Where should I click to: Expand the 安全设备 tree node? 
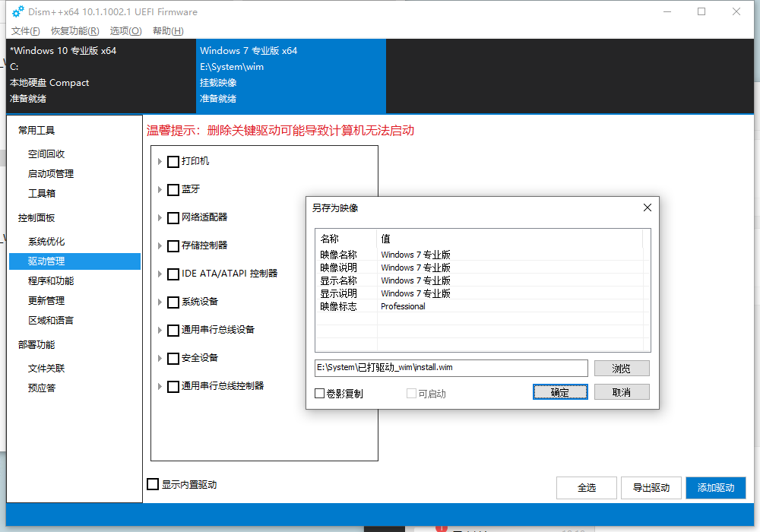point(160,358)
